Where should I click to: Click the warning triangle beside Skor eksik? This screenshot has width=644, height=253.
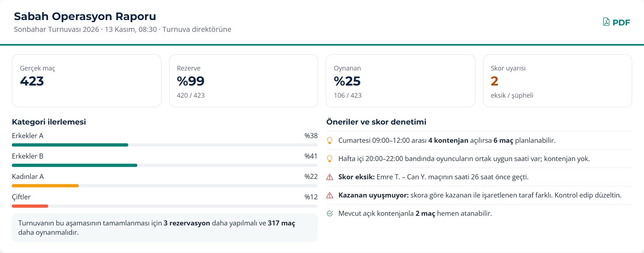pyautogui.click(x=330, y=177)
